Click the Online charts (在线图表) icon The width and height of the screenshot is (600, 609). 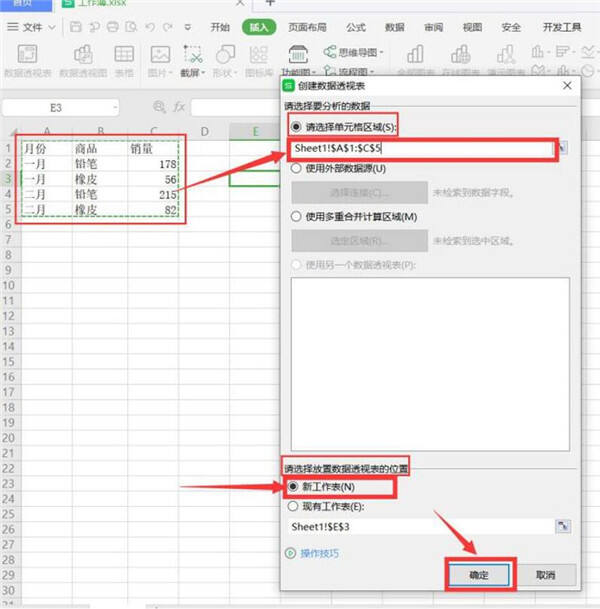[x=461, y=54]
